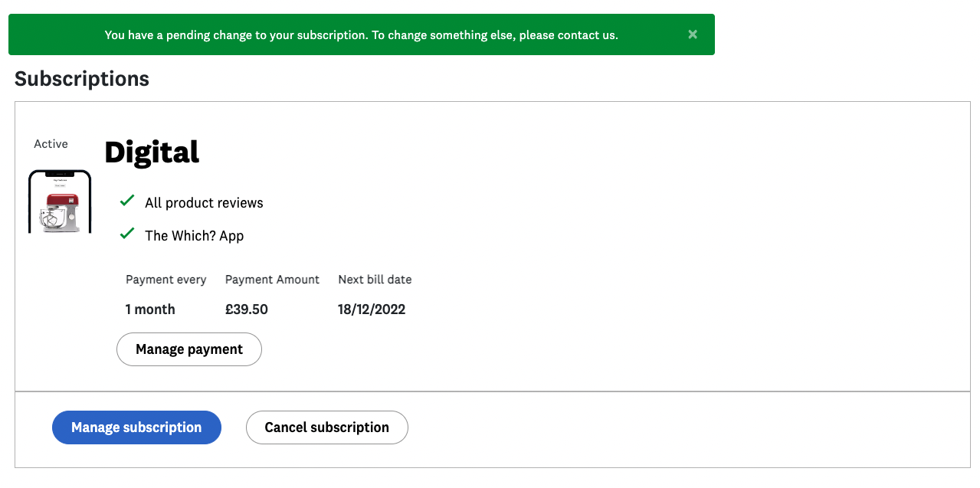Click the green checkmark beside All product reviews
Viewport: 980px width, 488px height.
click(x=126, y=201)
